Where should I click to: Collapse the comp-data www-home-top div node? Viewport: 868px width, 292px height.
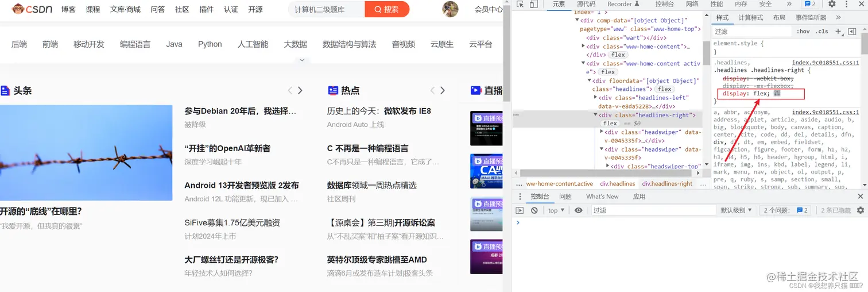coord(577,21)
